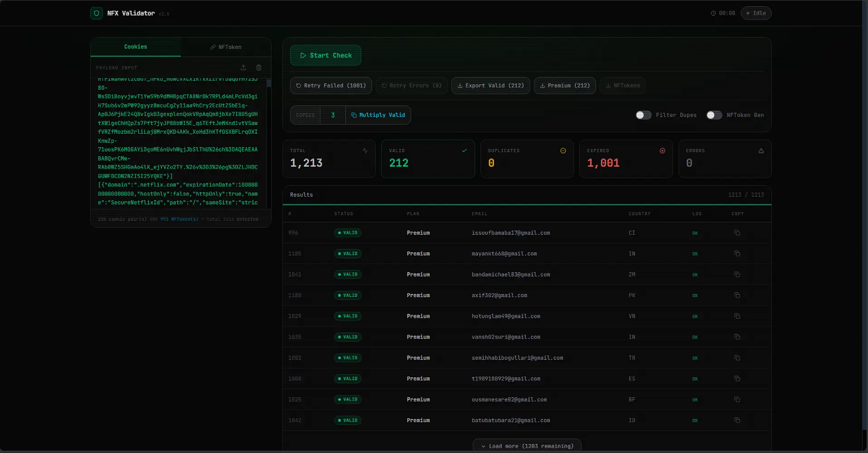Click the EMAIL column header
The height and width of the screenshot is (453, 868).
479,214
